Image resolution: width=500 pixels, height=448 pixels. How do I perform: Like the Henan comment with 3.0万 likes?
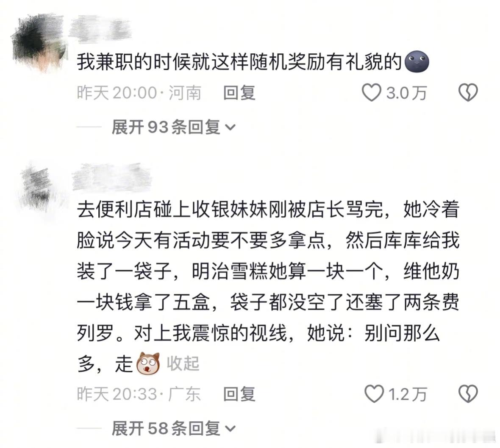point(372,93)
